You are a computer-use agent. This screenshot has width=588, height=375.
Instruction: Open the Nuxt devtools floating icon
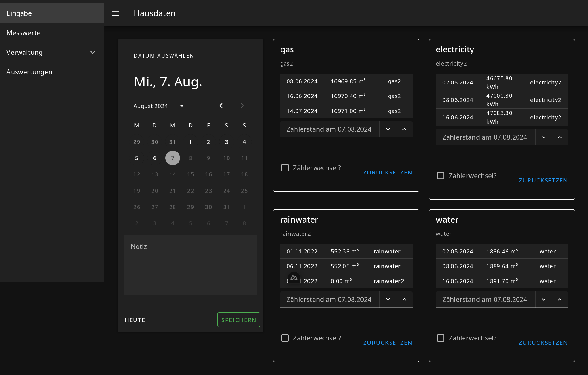[x=294, y=278]
